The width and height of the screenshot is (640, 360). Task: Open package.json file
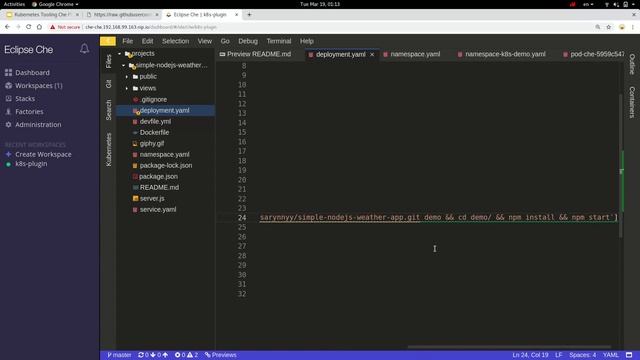(158, 176)
